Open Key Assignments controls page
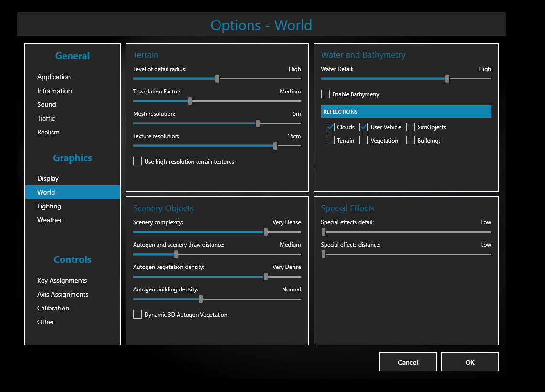Viewport: 545px width, 392px height. tap(62, 280)
